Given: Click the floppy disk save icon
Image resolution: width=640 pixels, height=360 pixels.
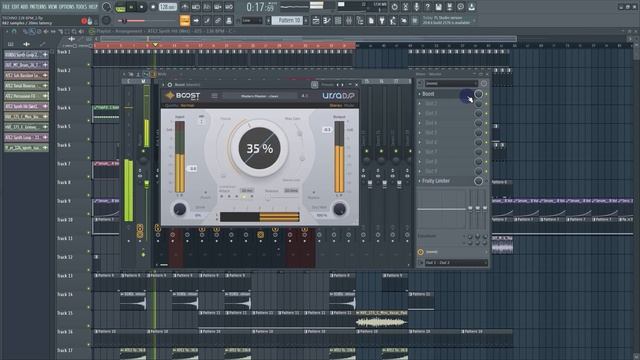Looking at the screenshot, I should [x=438, y=7].
